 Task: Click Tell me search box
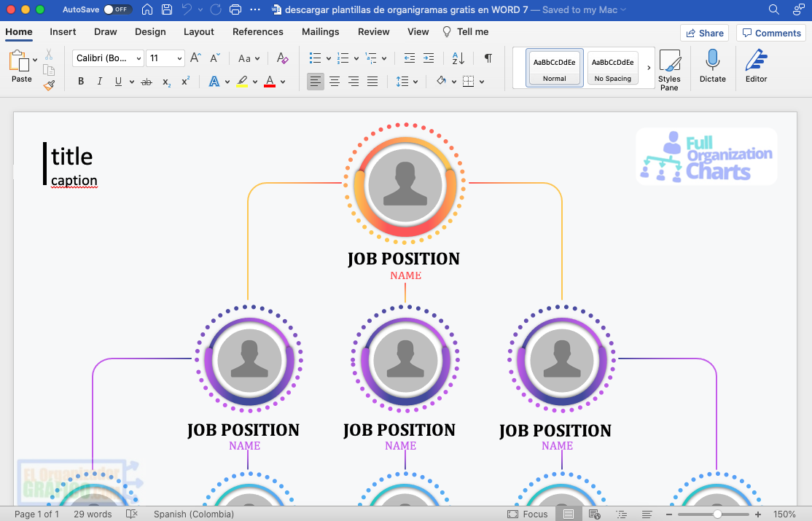tap(466, 31)
